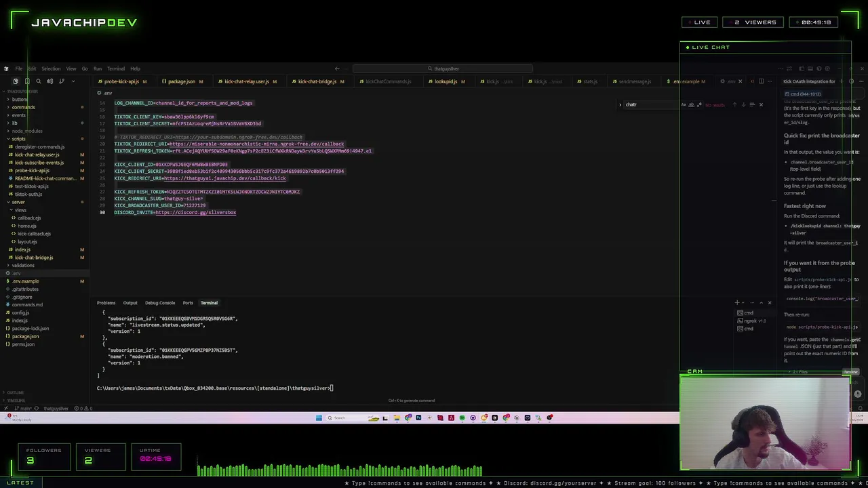
Task: Click the cmd (944-1013) context chip in AI panel
Action: pyautogui.click(x=804, y=94)
